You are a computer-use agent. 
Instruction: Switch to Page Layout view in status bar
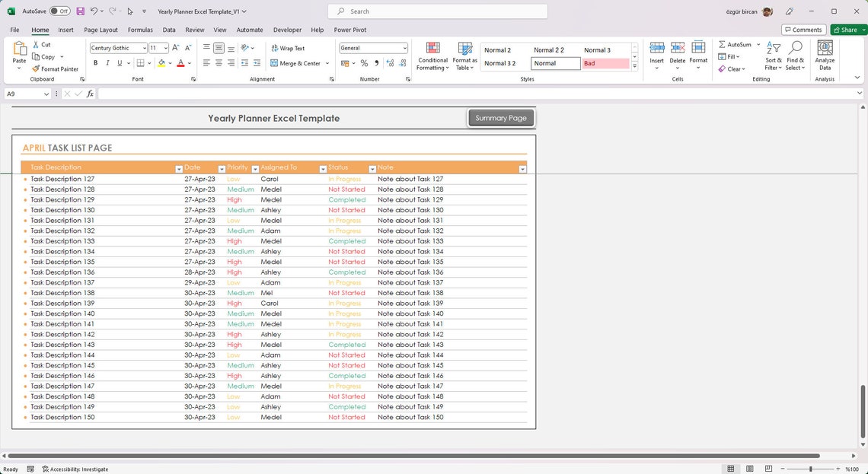749,469
